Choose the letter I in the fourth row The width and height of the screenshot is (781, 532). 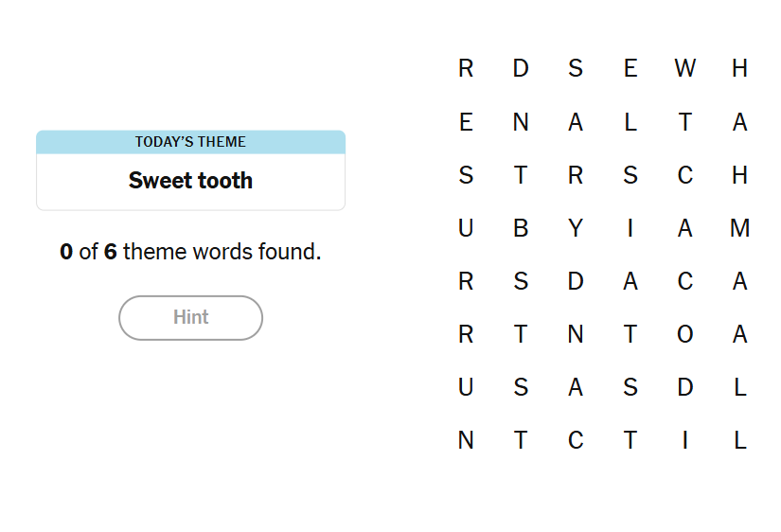(630, 228)
